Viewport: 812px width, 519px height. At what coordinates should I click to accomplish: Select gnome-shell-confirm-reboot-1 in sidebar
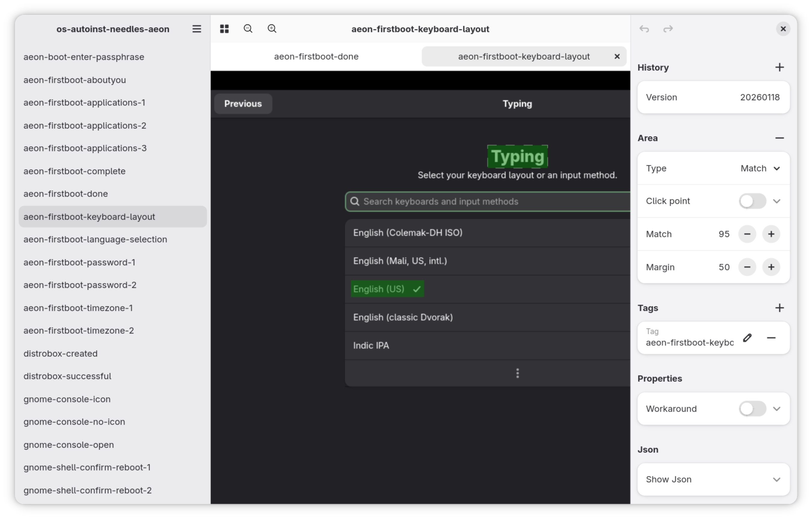113,467
